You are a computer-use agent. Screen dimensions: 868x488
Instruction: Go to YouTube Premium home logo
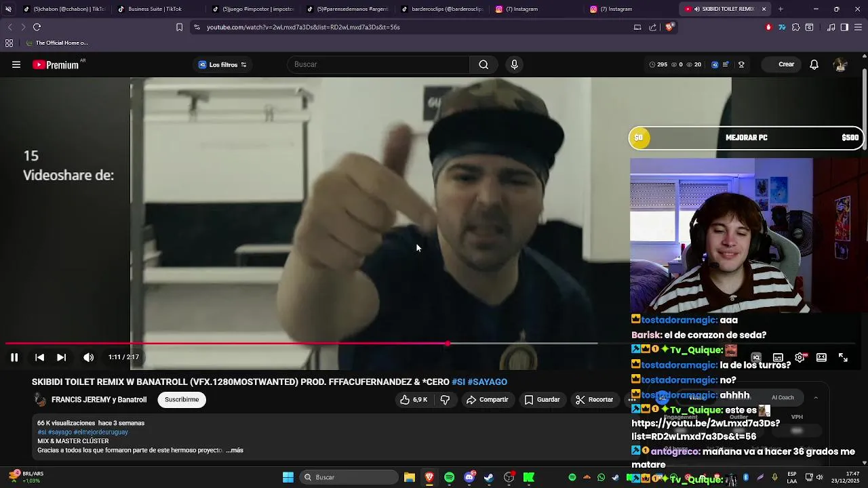(x=56, y=64)
